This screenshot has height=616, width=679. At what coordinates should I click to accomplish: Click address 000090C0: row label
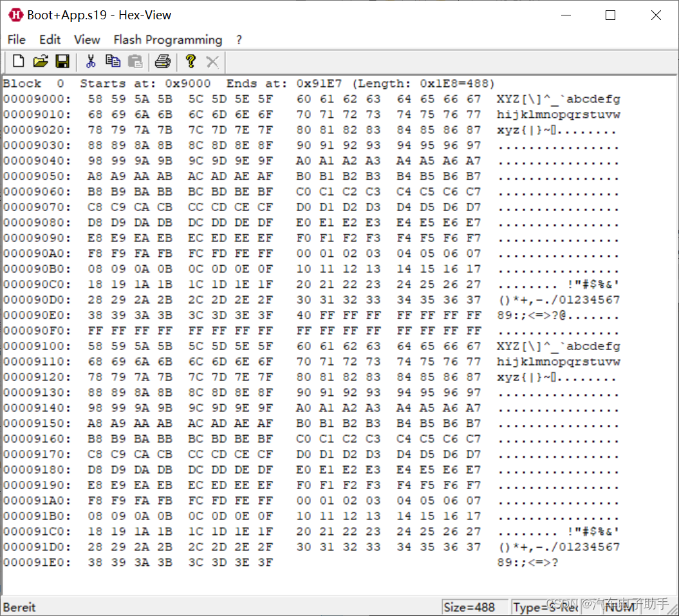[37, 284]
